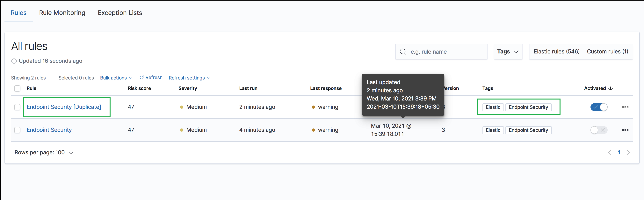Image resolution: width=644 pixels, height=200 pixels.
Task: Open the actions menu for Endpoint Security [Duplicate]
Action: [x=625, y=107]
